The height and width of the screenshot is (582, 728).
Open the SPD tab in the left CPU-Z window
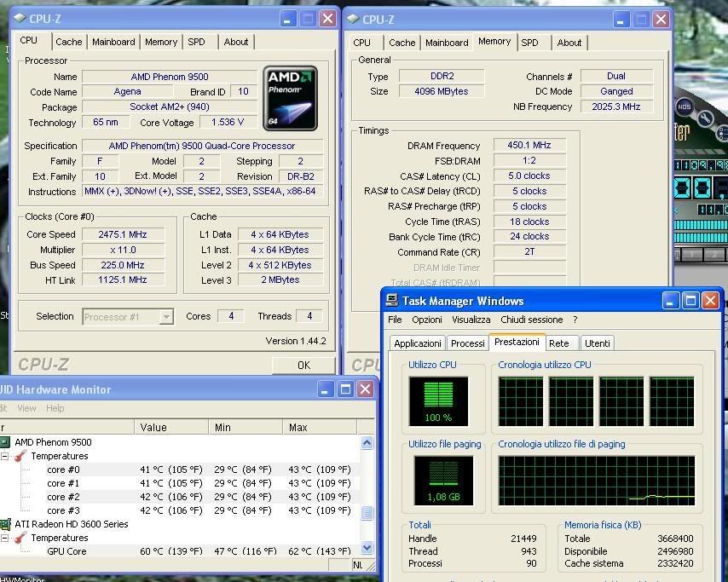click(196, 42)
